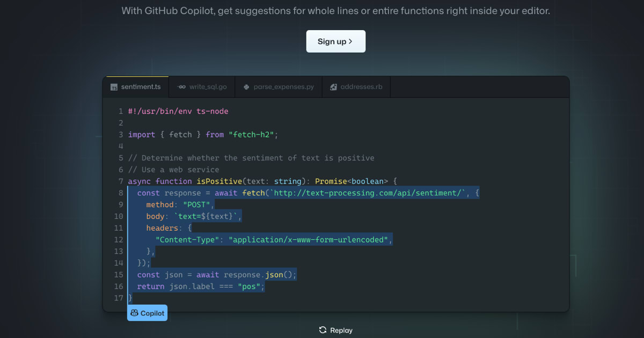Click the Sign up button
Screen dimensions: 644x338
tap(335, 41)
